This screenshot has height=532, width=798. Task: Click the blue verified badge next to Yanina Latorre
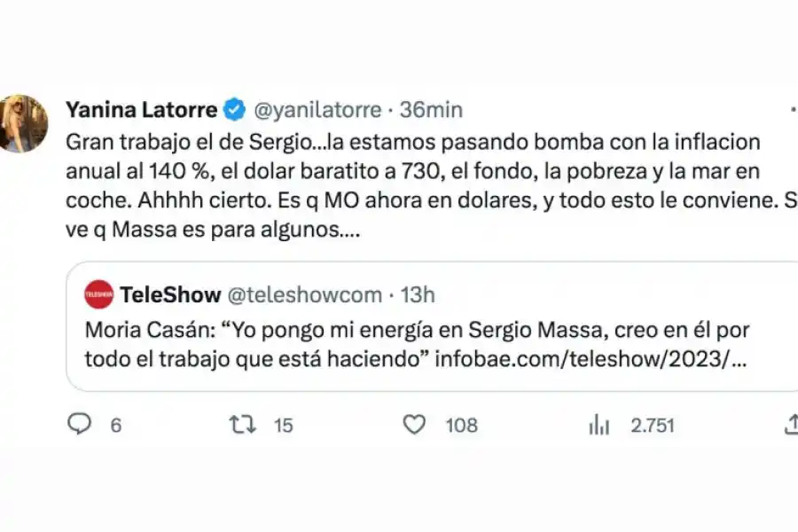tap(233, 109)
